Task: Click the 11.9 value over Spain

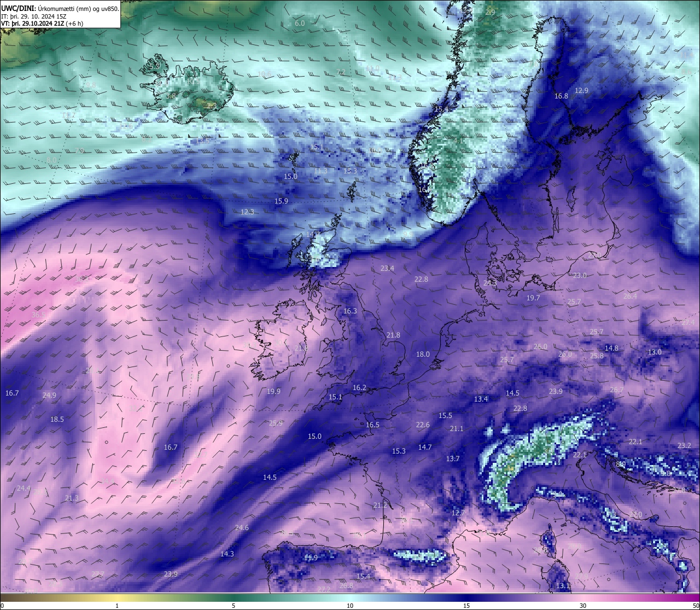Action: click(311, 557)
